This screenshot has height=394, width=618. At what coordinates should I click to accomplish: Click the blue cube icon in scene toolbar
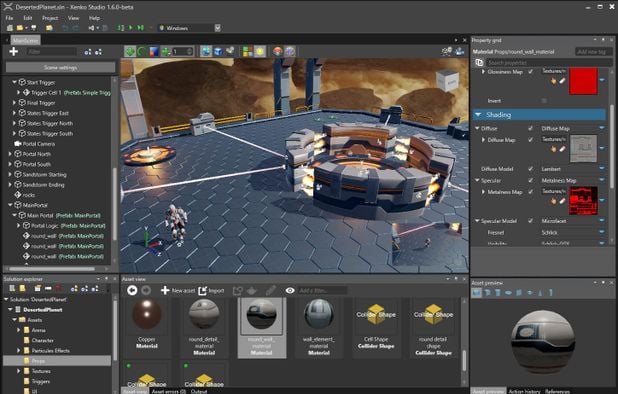(x=218, y=51)
